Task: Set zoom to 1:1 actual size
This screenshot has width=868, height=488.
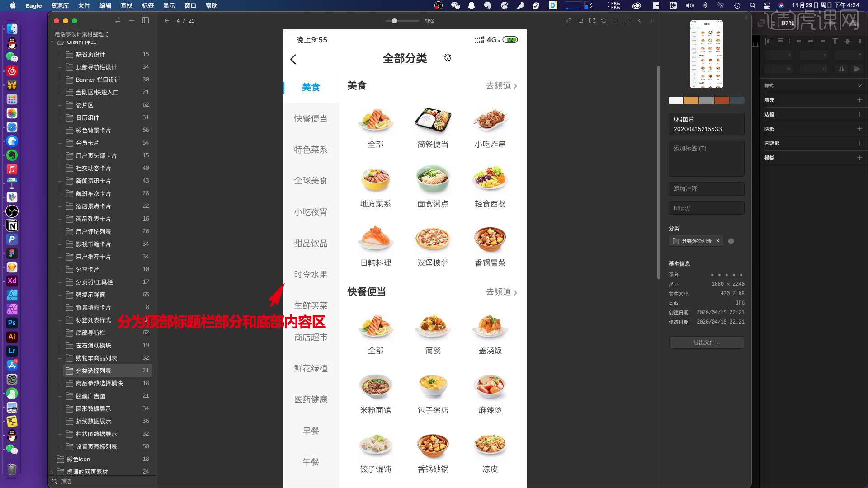Action: pyautogui.click(x=616, y=21)
